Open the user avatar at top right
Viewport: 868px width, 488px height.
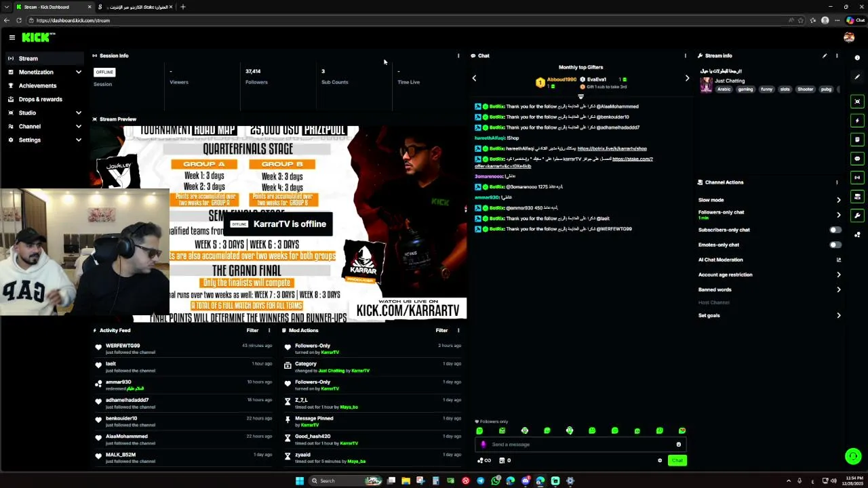849,38
